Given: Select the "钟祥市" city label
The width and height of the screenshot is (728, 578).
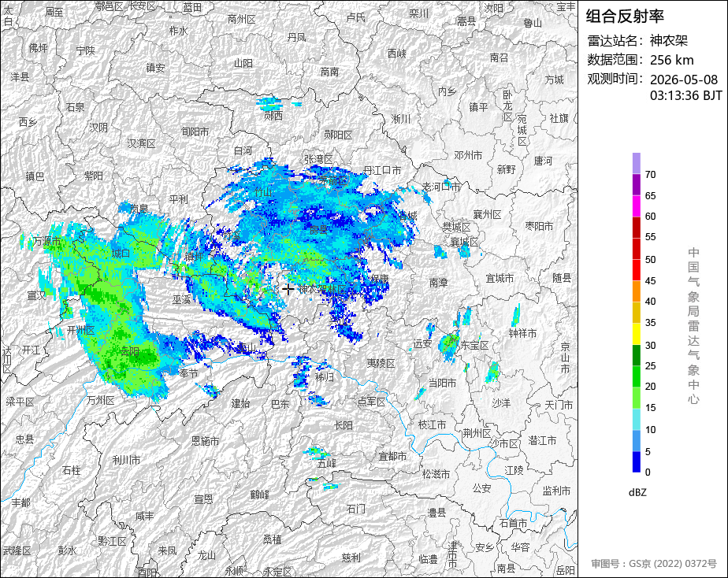Looking at the screenshot, I should [523, 333].
